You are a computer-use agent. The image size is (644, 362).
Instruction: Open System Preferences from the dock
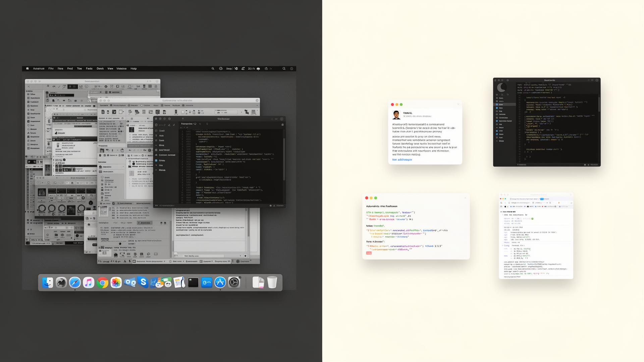click(234, 283)
